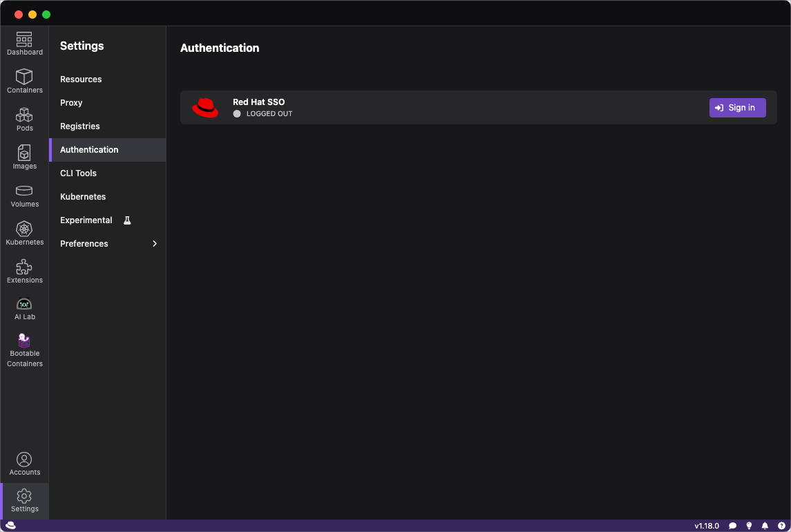Open notifications bell in status bar
791x532 pixels.
(765, 526)
